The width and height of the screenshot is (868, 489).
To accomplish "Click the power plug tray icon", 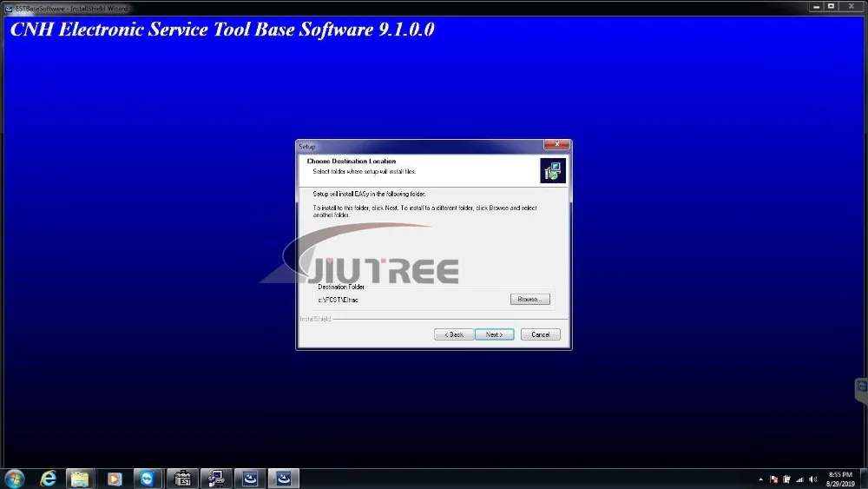I will [786, 479].
